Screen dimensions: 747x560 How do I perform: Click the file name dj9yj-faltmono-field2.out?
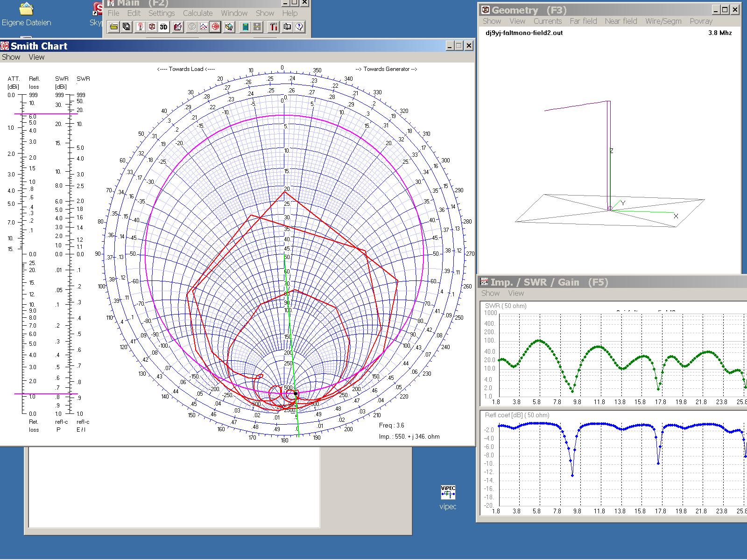(524, 33)
